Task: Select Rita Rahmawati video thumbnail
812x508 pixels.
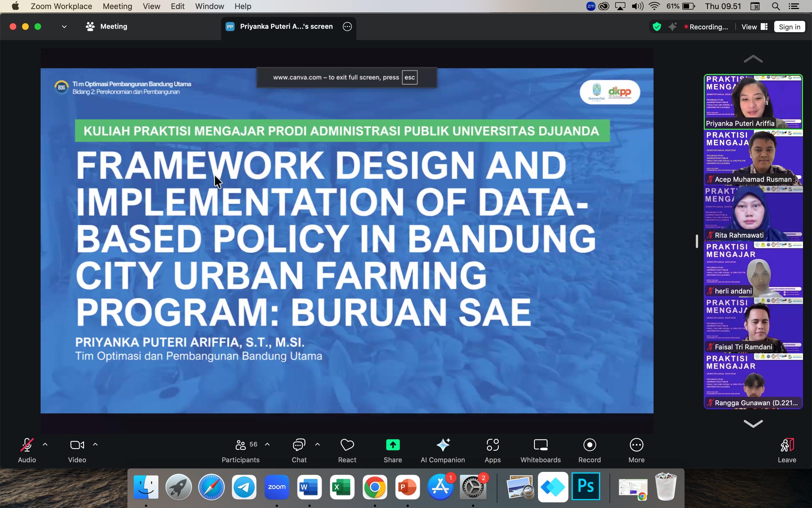Action: 753,213
